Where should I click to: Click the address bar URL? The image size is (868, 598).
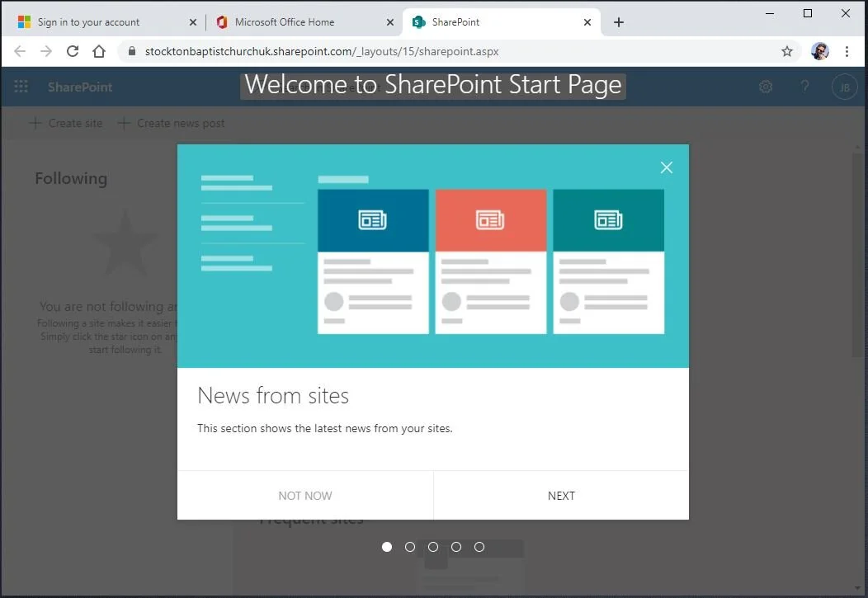click(322, 51)
